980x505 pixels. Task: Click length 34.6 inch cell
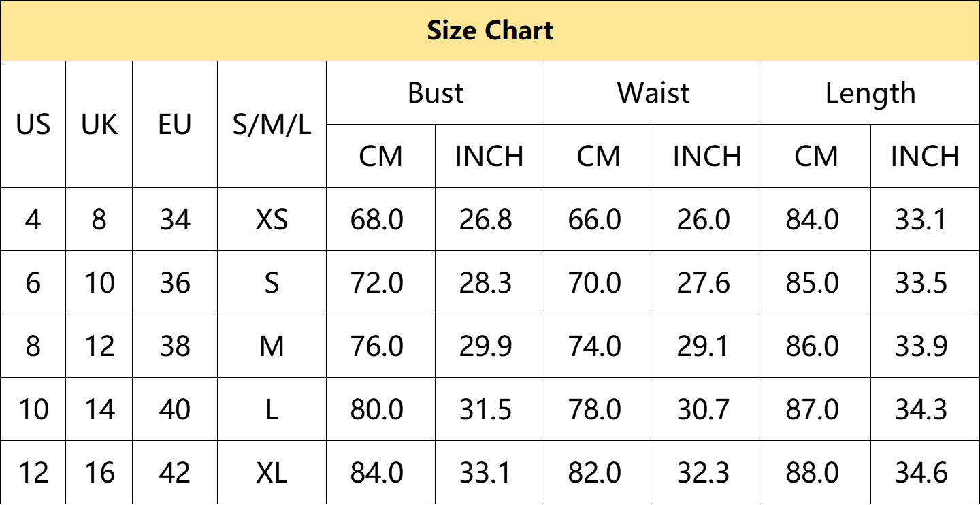point(925,472)
